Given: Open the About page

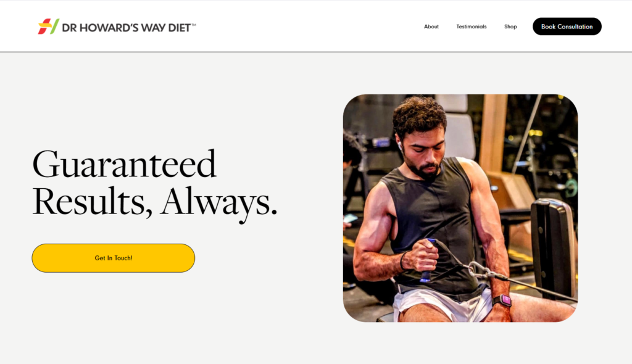Looking at the screenshot, I should pyautogui.click(x=431, y=27).
